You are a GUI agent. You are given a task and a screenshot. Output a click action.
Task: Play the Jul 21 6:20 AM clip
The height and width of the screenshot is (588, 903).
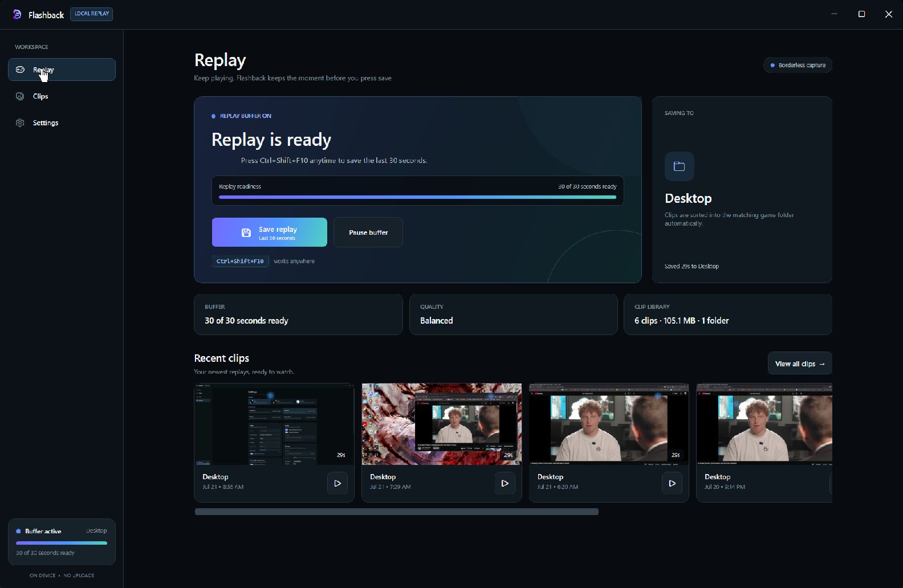coord(672,483)
